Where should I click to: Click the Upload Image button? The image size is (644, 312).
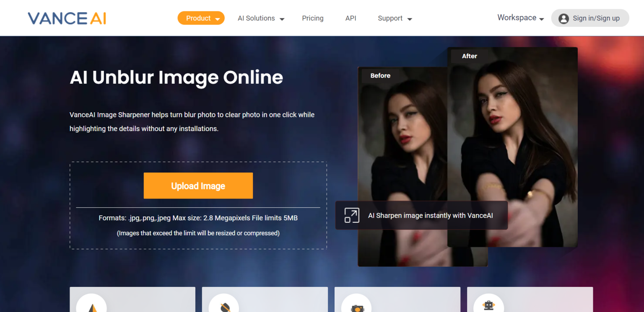point(198,186)
